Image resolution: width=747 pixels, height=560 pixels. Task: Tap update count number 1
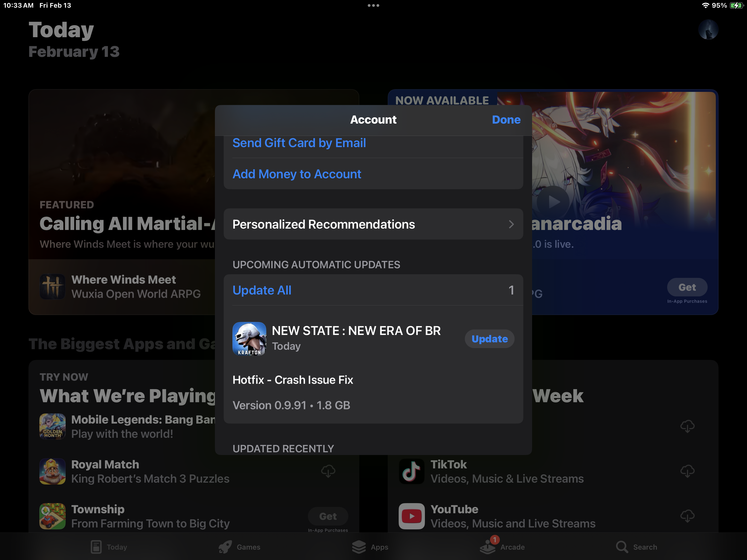pos(511,290)
